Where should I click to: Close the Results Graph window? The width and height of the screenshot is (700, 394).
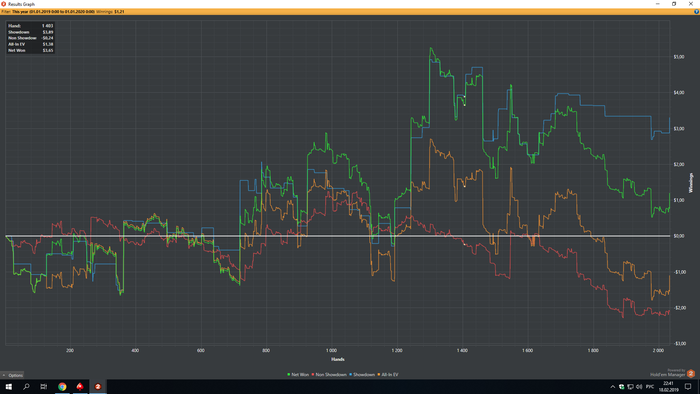691,4
